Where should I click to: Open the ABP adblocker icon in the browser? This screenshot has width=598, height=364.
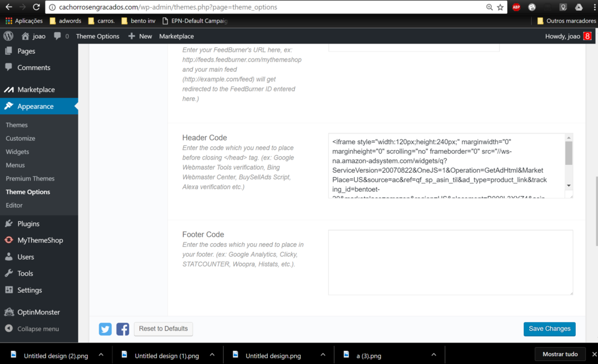tap(515, 8)
